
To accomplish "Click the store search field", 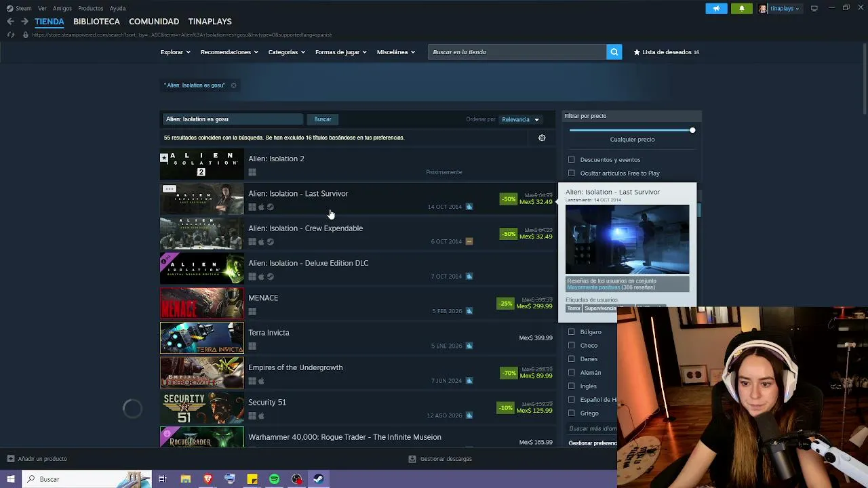I will click(517, 52).
